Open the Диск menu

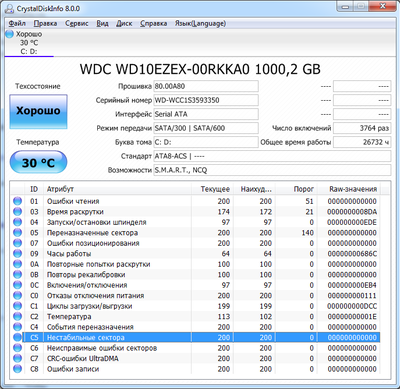coord(124,23)
